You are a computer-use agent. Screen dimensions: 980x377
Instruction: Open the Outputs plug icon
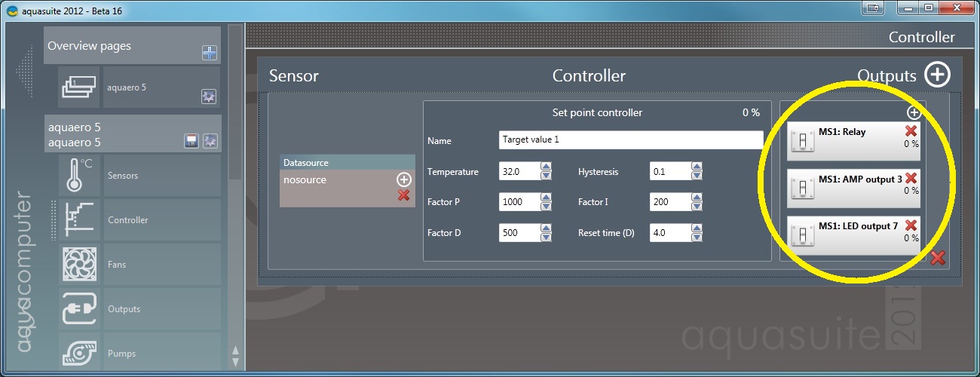coord(79,309)
